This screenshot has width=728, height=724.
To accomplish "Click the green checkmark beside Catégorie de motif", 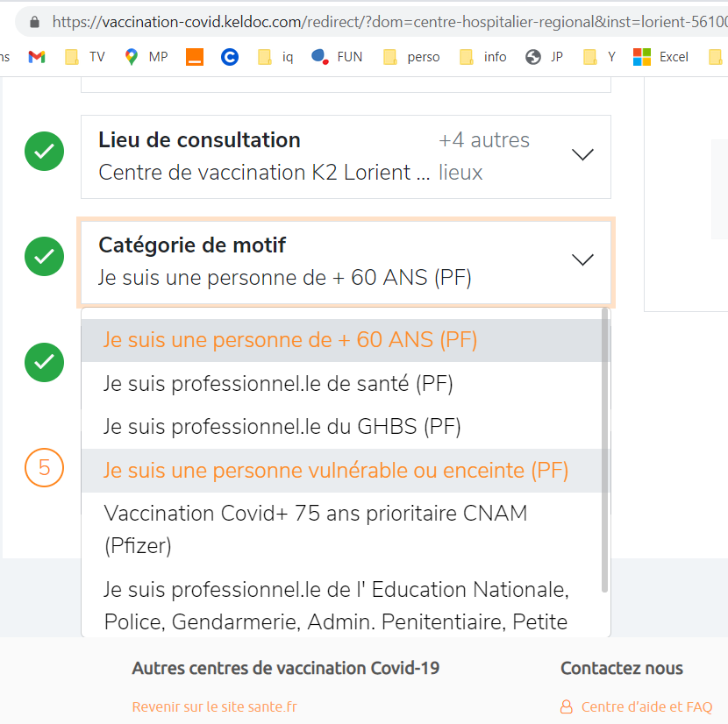I will (x=44, y=258).
